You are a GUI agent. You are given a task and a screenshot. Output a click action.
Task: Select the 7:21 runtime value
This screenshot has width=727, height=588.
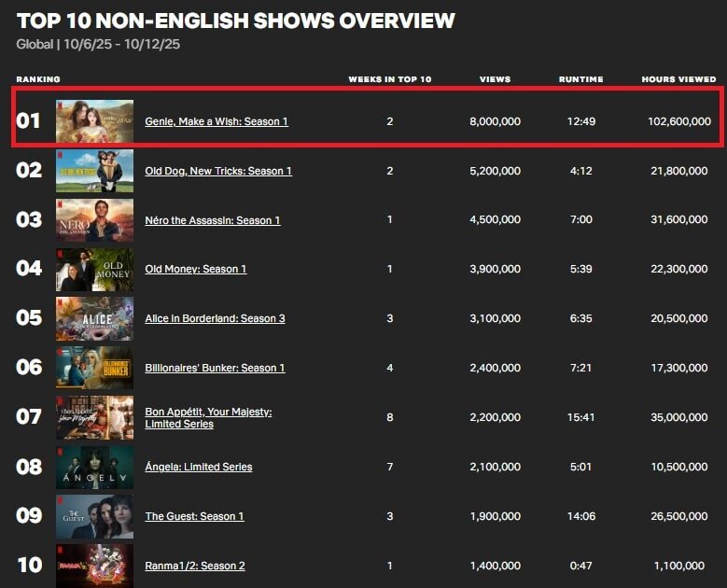581,368
